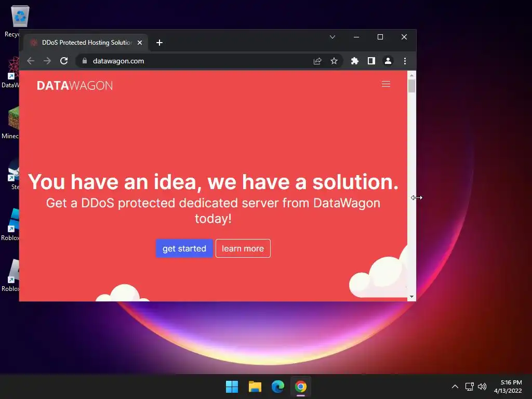Click the get started button
Viewport: 532px width, 399px height.
coord(184,248)
